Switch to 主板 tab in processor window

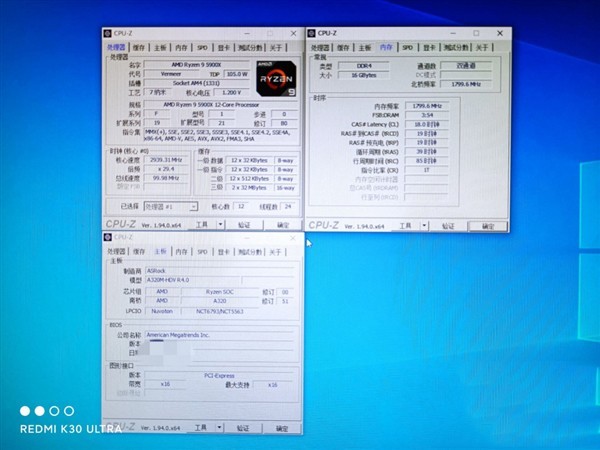(x=160, y=47)
